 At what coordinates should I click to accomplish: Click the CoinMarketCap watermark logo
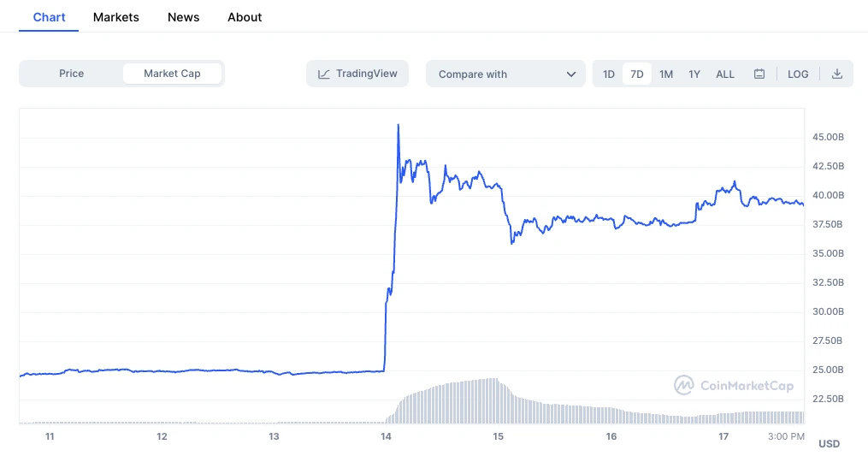pyautogui.click(x=684, y=385)
